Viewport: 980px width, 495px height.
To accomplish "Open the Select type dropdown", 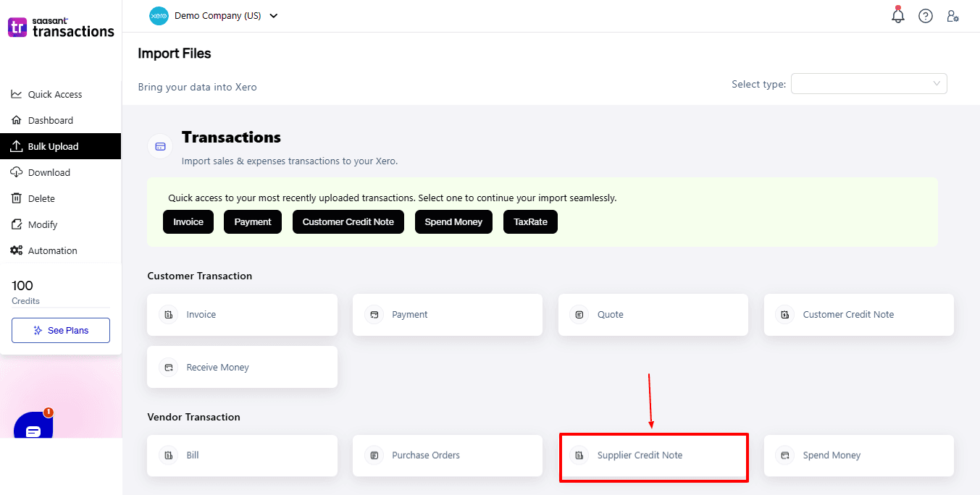I will pos(868,84).
